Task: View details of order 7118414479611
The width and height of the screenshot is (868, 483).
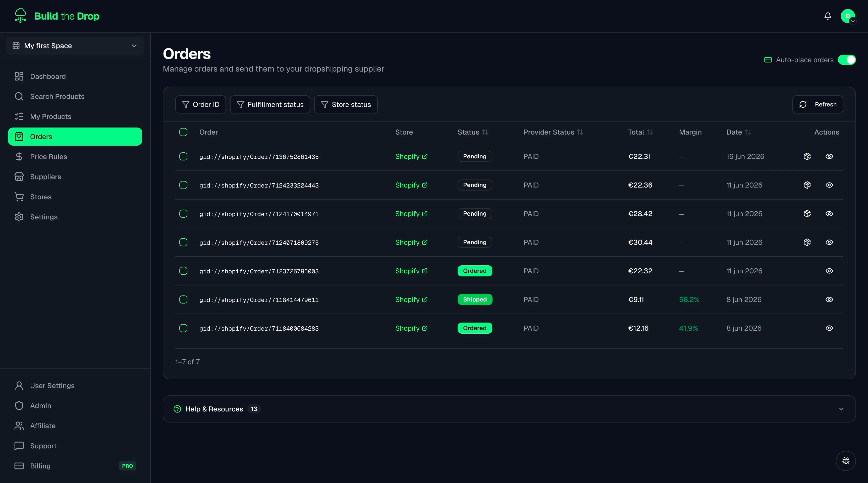Action: [x=829, y=300]
